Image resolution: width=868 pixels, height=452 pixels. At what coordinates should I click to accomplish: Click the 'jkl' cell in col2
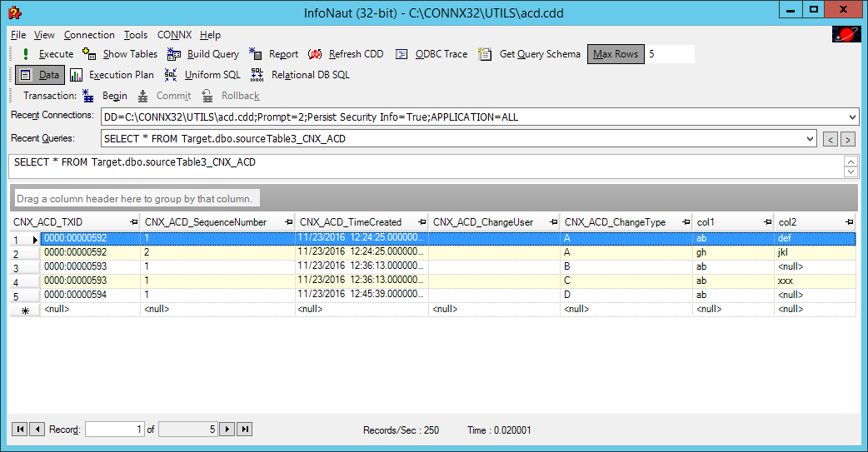tap(815, 252)
